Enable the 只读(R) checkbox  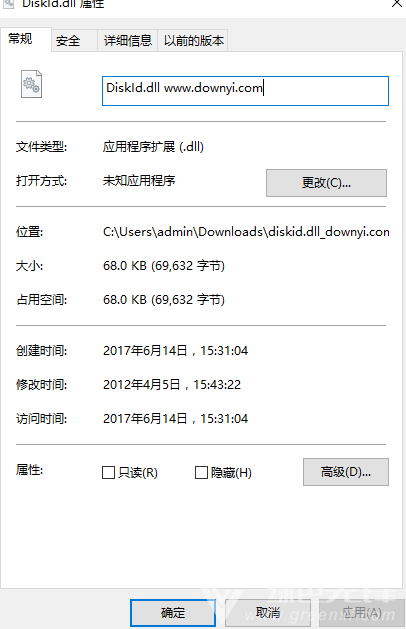click(108, 473)
